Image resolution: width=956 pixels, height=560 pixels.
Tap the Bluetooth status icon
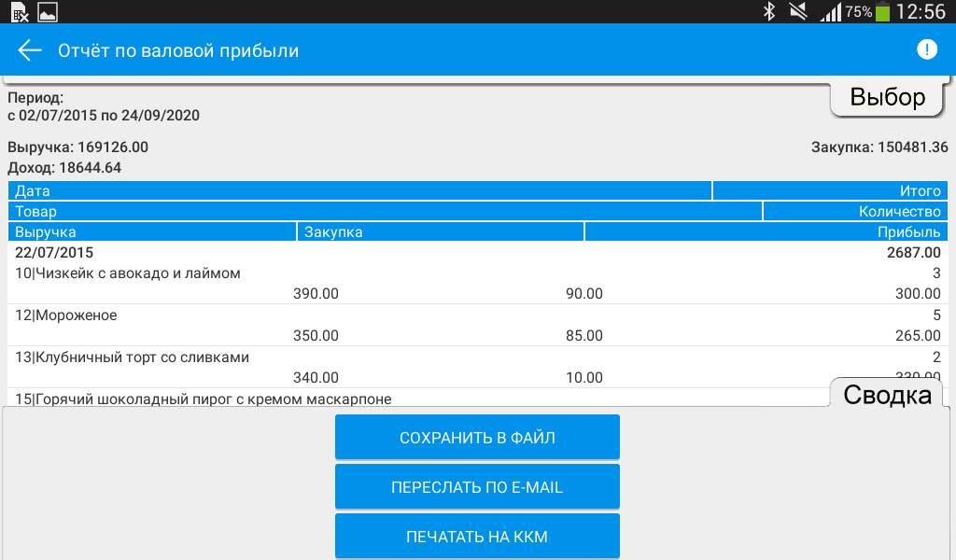point(769,12)
